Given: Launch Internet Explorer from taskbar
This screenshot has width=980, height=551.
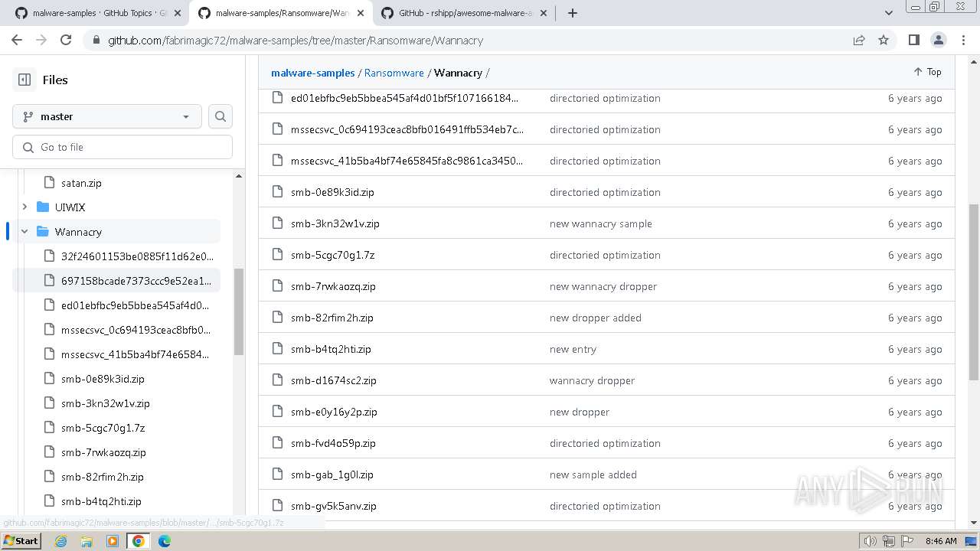Looking at the screenshot, I should click(61, 541).
